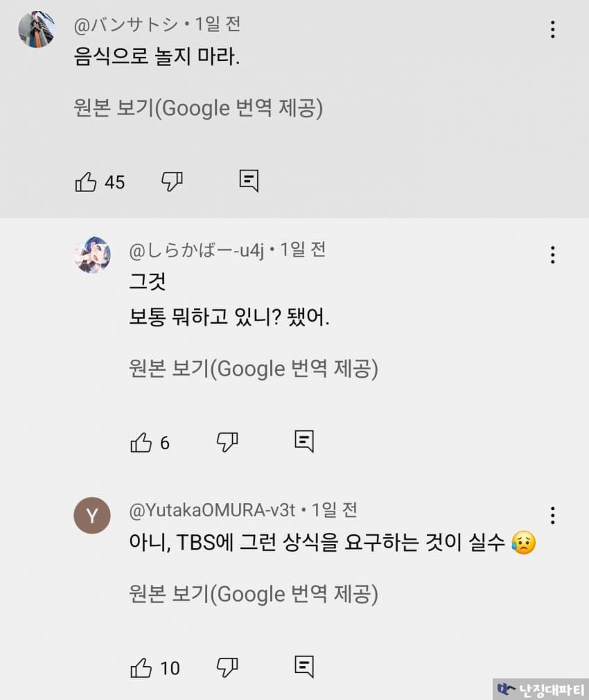Viewport: 589px width, 700px height.
Task: Like the @バンサトシ comment
Action: tap(86, 182)
